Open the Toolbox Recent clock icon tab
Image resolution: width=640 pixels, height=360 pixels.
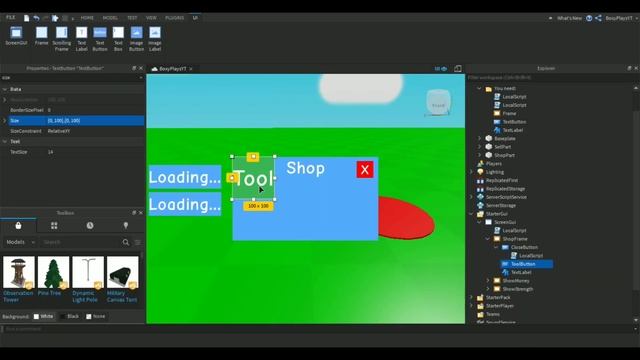(x=90, y=225)
